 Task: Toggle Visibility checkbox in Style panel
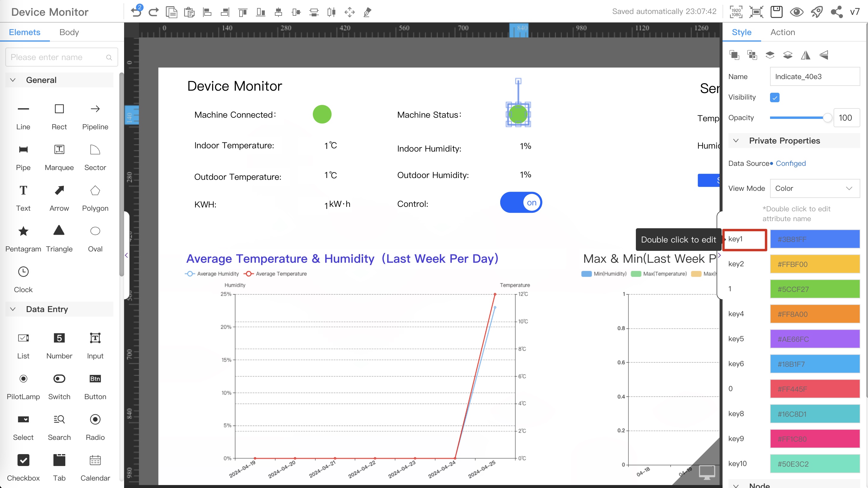click(x=774, y=97)
